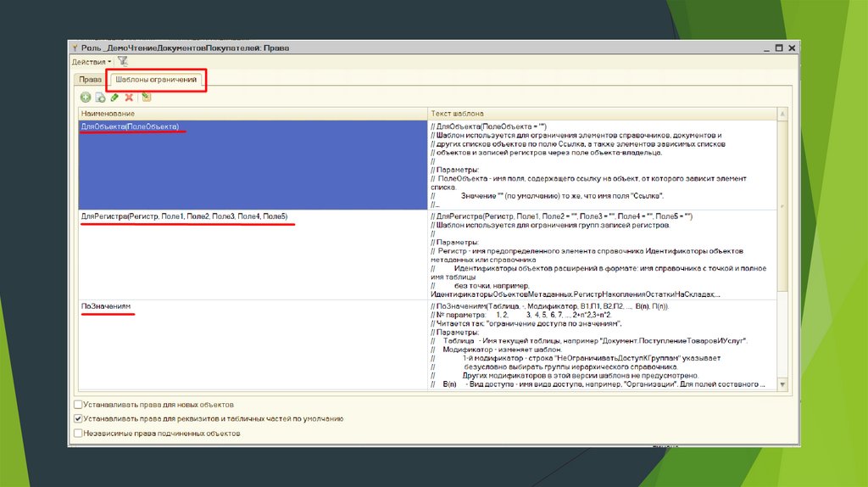Close the role rights window
This screenshot has height=487, width=868.
click(793, 48)
